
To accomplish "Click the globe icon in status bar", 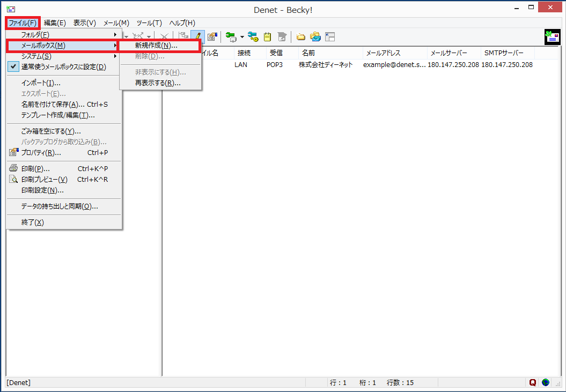I will [x=546, y=382].
